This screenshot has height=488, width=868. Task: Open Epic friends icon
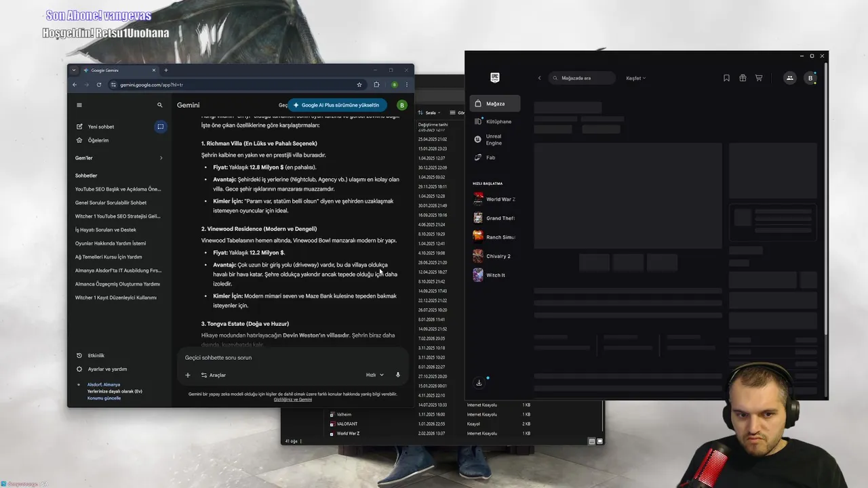[789, 78]
